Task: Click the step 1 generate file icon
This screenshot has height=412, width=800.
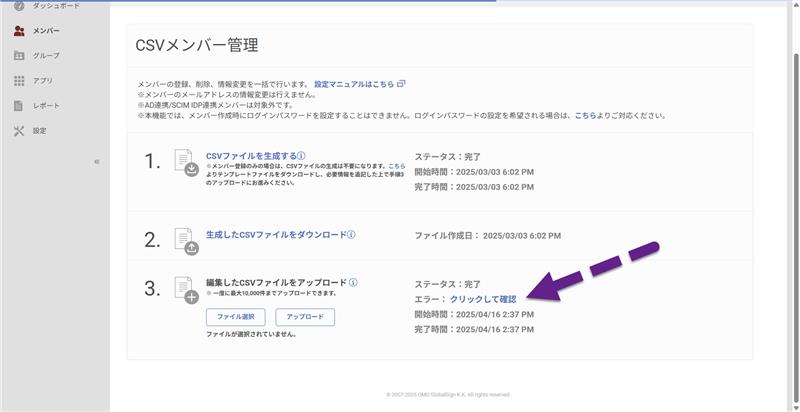Action: coord(186,163)
